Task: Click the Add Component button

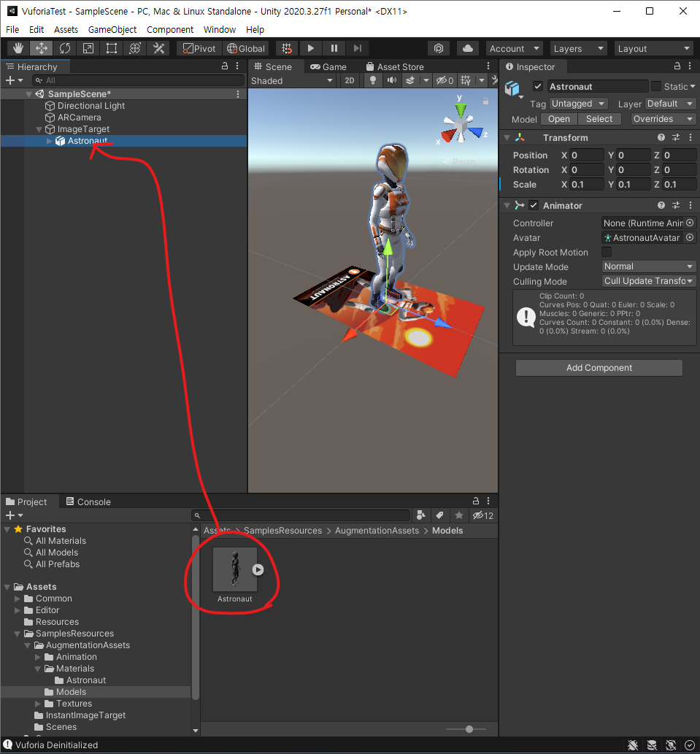Action: coord(599,368)
